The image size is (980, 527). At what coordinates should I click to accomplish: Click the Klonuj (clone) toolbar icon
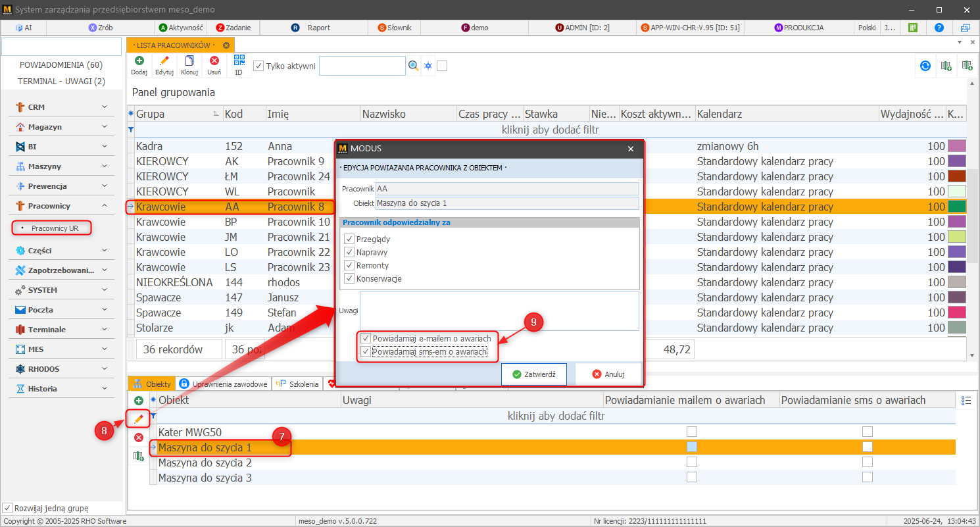click(x=189, y=65)
